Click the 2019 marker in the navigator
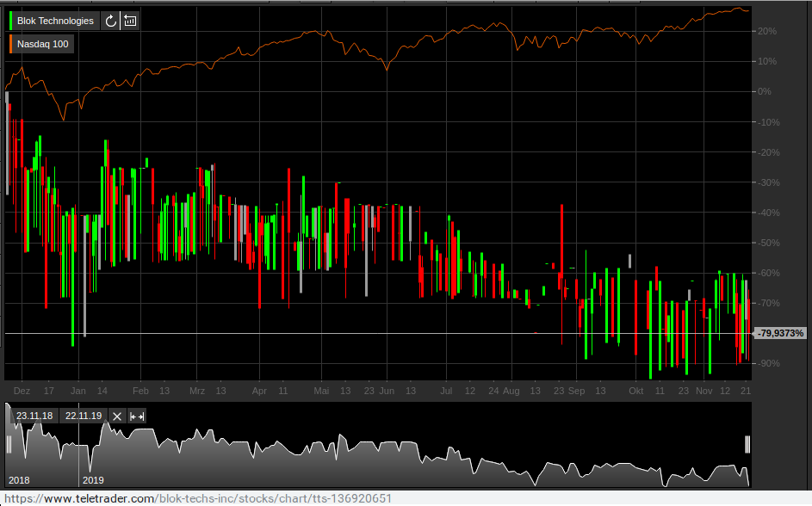812x506 pixels. [93, 480]
